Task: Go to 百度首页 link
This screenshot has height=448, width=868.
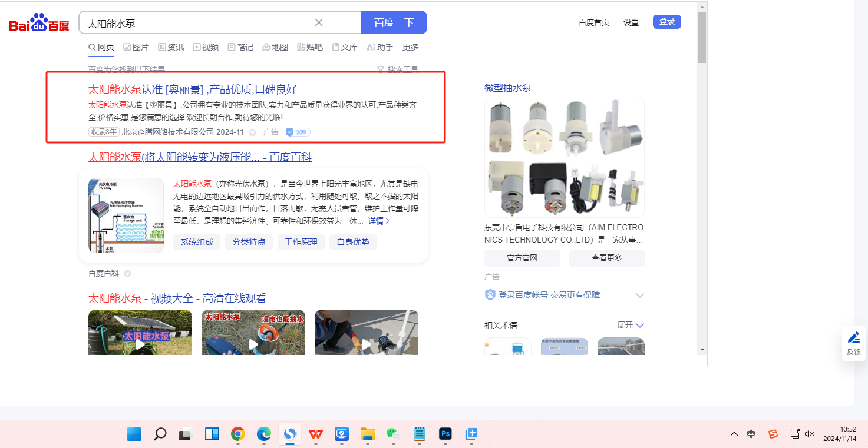Action: 594,22
